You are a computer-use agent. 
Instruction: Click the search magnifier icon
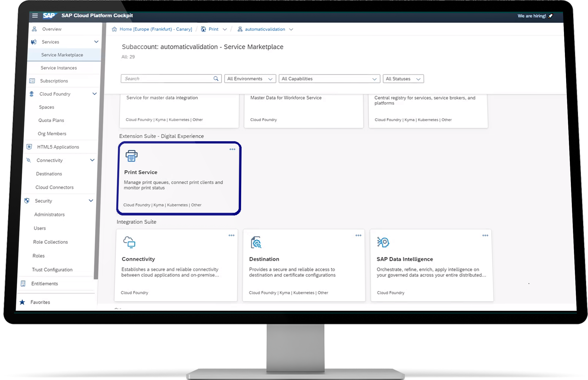click(216, 79)
